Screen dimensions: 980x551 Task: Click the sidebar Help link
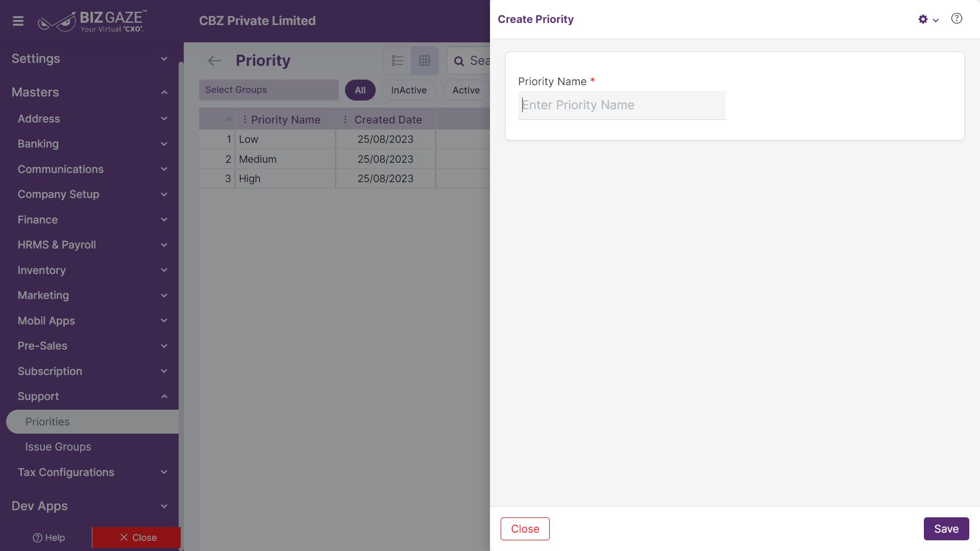[49, 538]
